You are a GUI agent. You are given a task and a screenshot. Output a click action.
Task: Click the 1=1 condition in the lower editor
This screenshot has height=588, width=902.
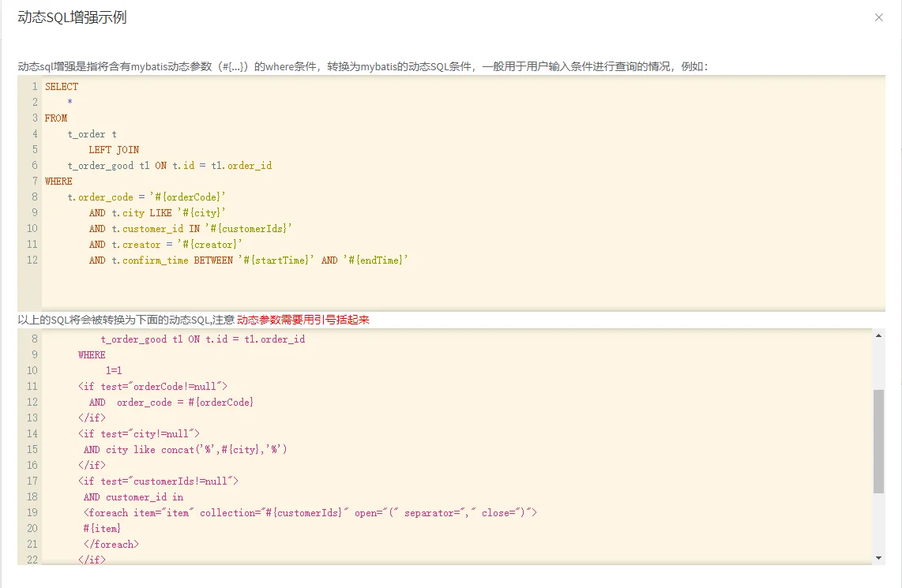click(x=114, y=371)
